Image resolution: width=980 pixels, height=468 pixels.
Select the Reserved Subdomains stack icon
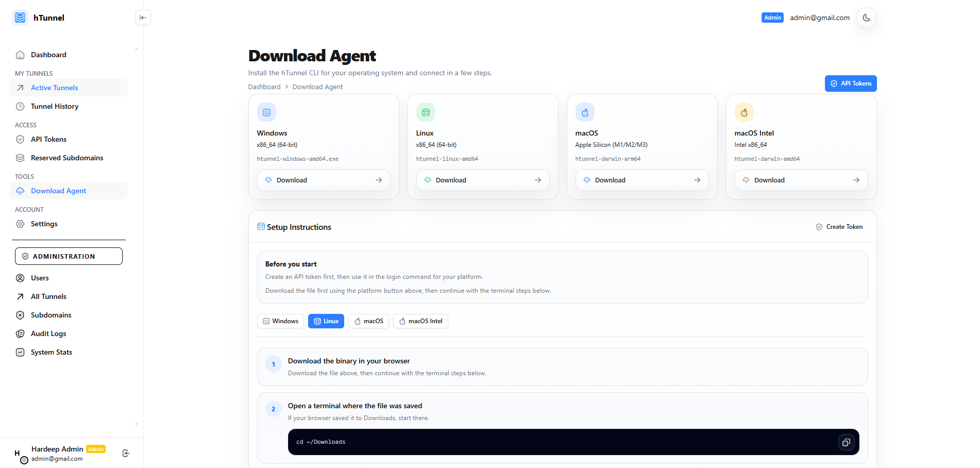tap(20, 158)
